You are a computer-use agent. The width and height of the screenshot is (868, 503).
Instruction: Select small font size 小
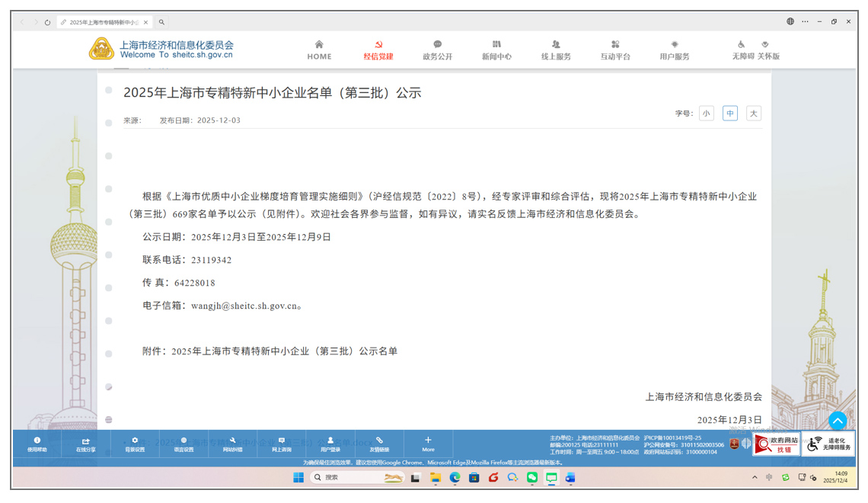click(x=706, y=114)
